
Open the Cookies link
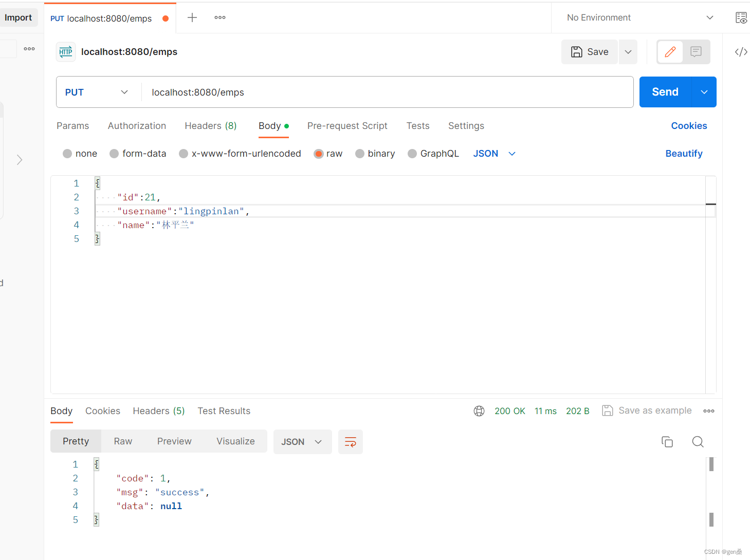click(689, 126)
